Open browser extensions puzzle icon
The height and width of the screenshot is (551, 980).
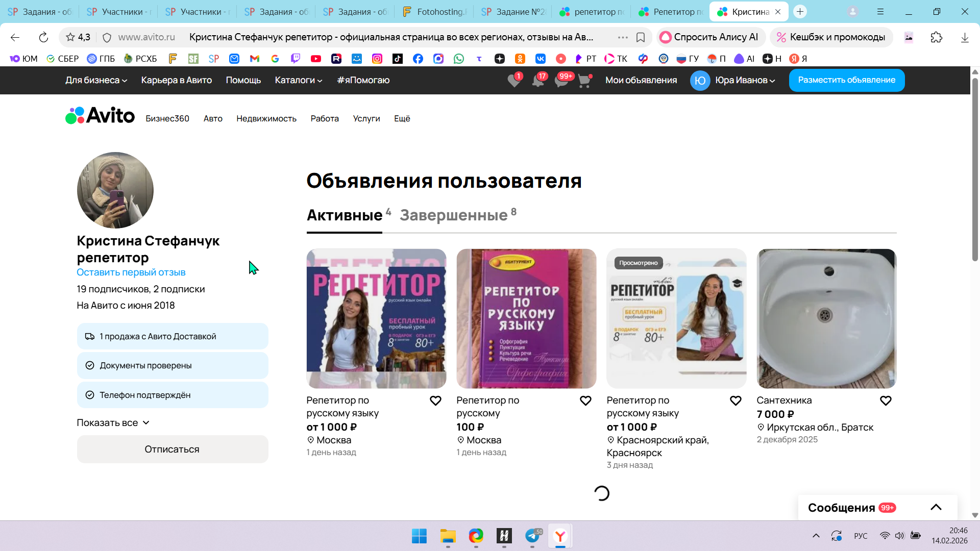coord(936,37)
